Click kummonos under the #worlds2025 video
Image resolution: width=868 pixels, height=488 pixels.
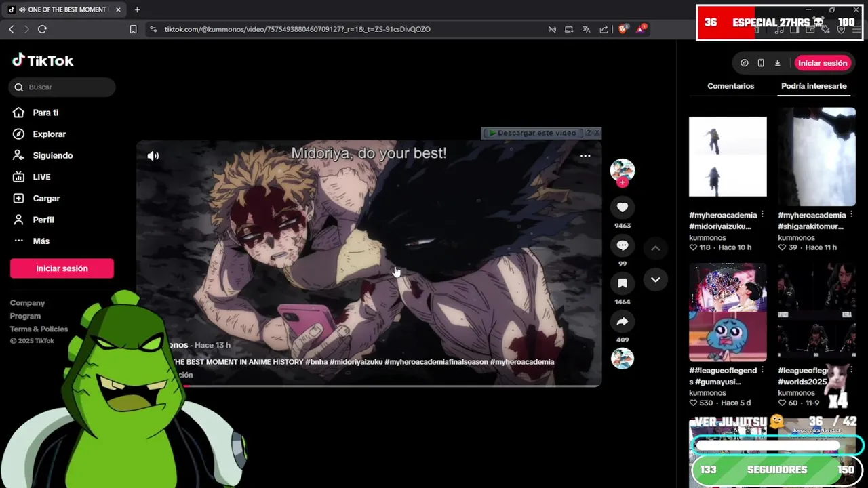796,393
